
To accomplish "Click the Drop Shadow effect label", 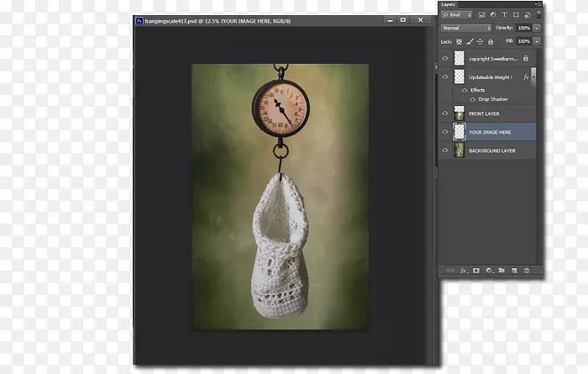I will pos(493,99).
